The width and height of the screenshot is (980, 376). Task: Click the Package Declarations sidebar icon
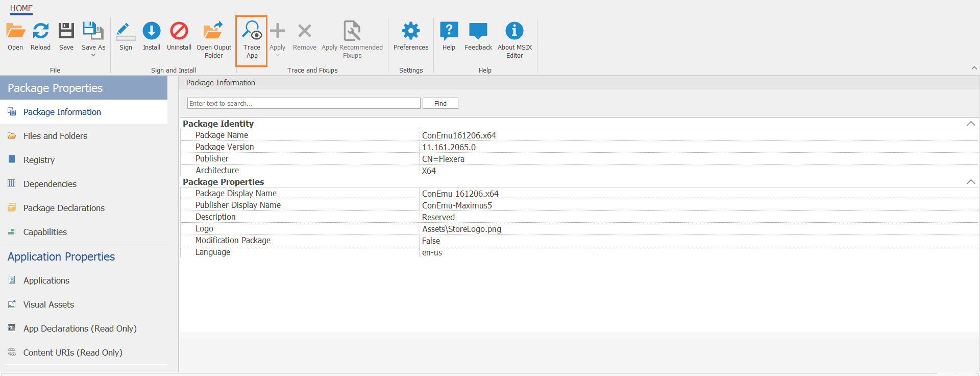click(x=12, y=207)
